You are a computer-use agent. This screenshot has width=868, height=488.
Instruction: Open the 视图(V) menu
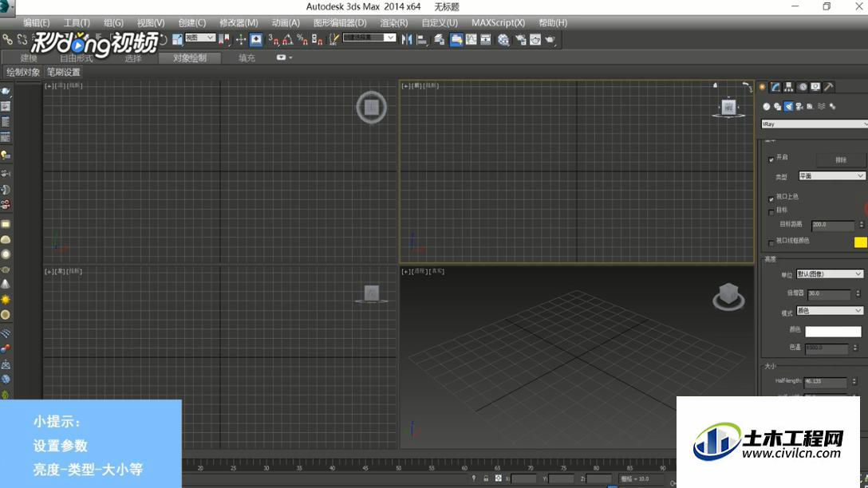pos(151,22)
